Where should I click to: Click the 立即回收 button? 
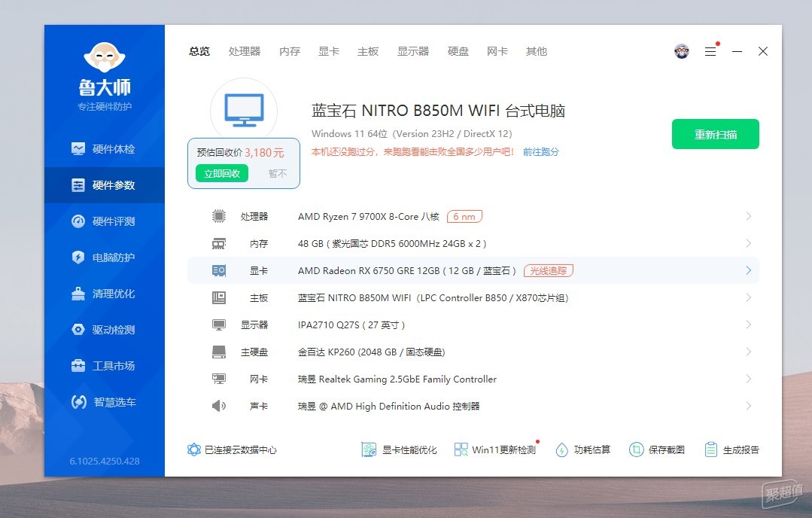(x=222, y=173)
